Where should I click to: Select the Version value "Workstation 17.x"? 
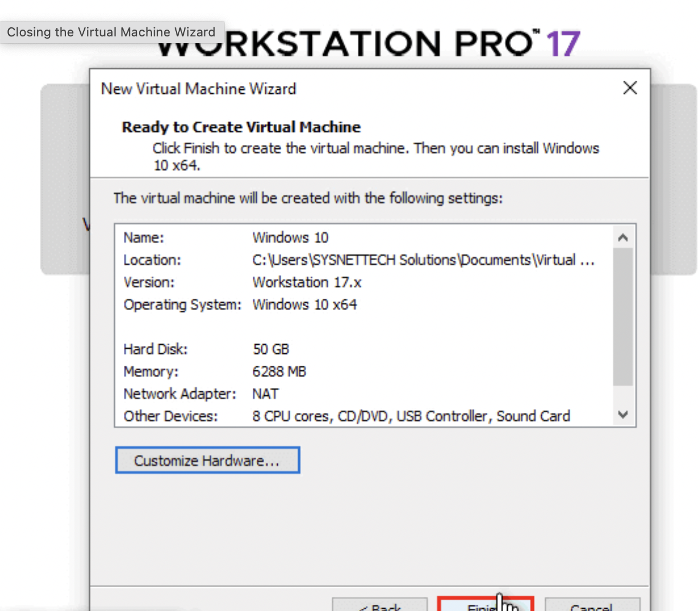click(307, 282)
